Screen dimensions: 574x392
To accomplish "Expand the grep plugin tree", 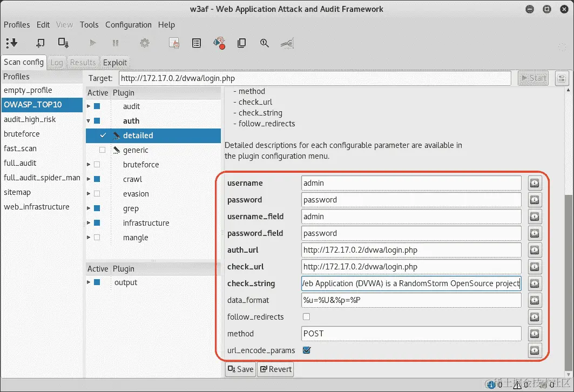I will pyautogui.click(x=89, y=208).
